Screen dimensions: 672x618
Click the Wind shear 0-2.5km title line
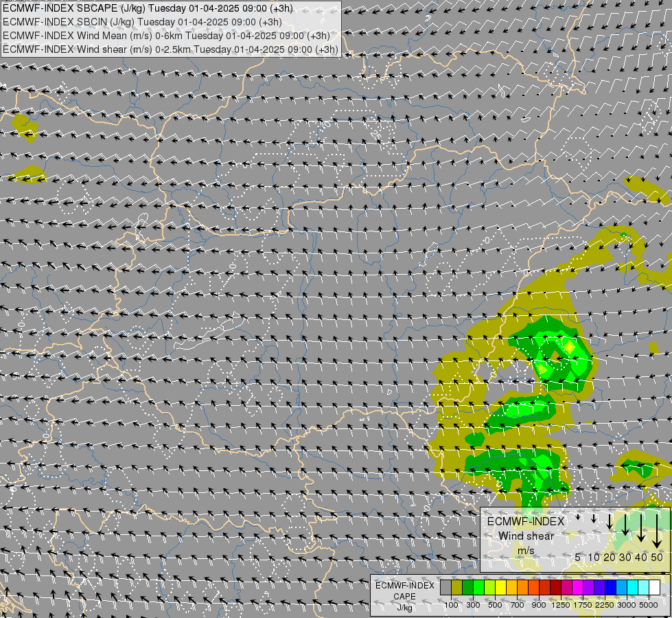[170, 49]
